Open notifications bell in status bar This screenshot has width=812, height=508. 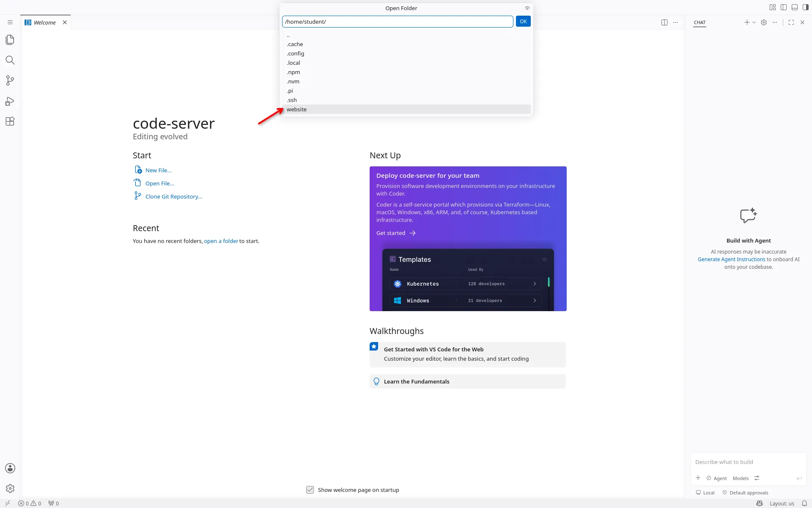tap(804, 503)
